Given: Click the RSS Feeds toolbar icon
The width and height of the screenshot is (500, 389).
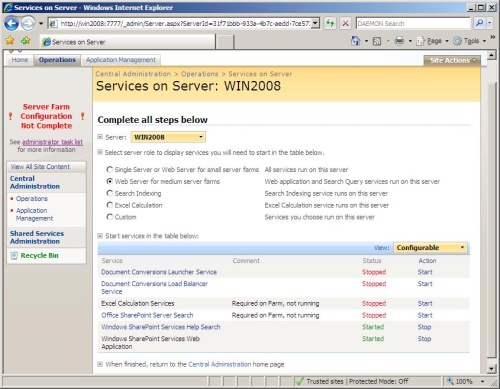Looking at the screenshot, I should (x=377, y=41).
